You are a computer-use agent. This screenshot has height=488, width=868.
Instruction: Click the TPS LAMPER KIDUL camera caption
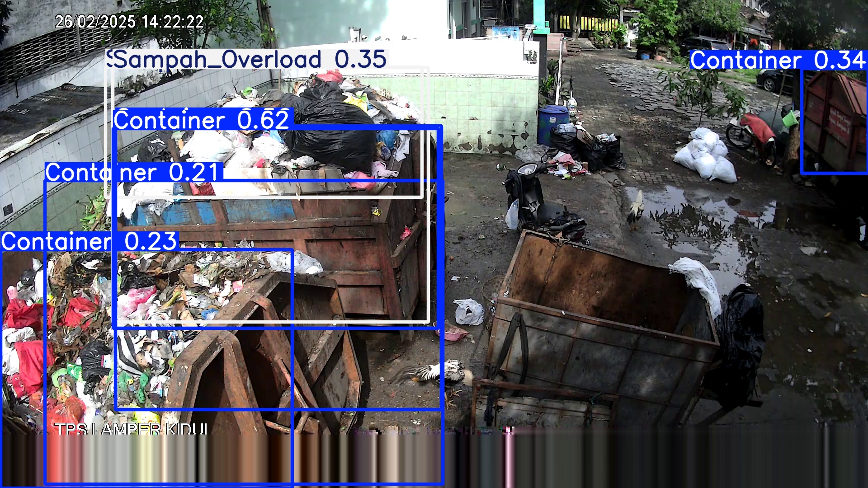[x=131, y=429]
